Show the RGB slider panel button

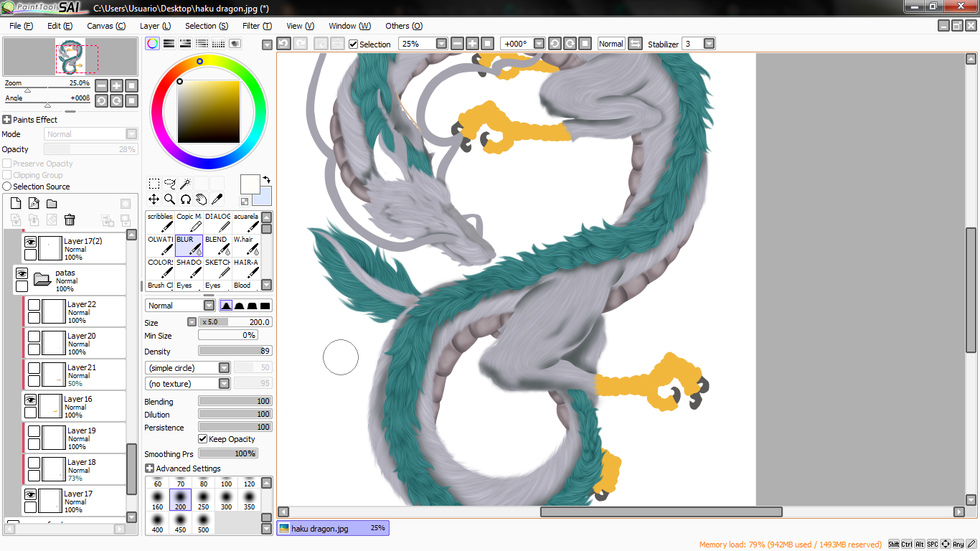(169, 44)
